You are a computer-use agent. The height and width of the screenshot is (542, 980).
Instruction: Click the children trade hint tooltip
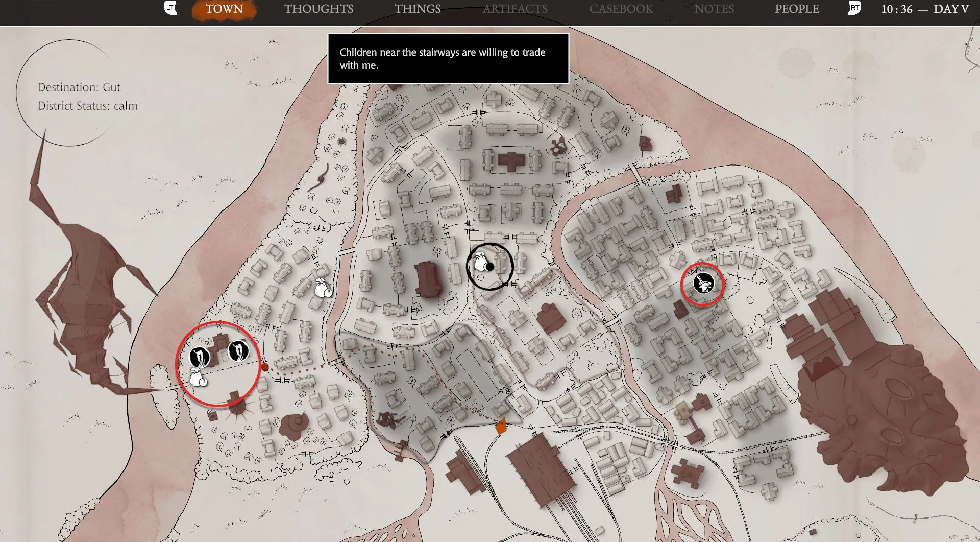tap(448, 59)
